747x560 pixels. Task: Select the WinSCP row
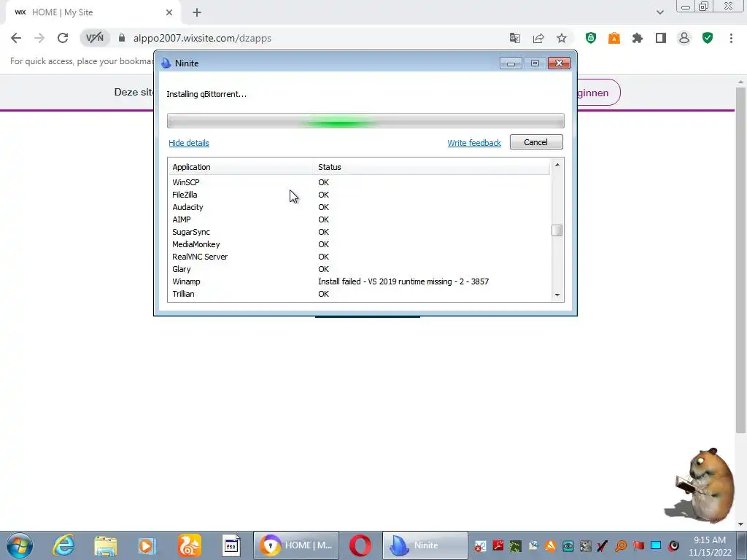359,182
